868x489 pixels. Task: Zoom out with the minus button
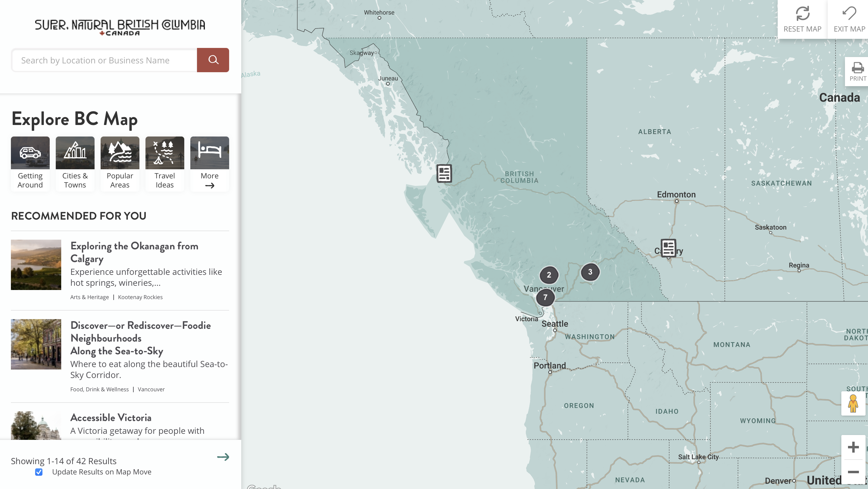click(853, 472)
